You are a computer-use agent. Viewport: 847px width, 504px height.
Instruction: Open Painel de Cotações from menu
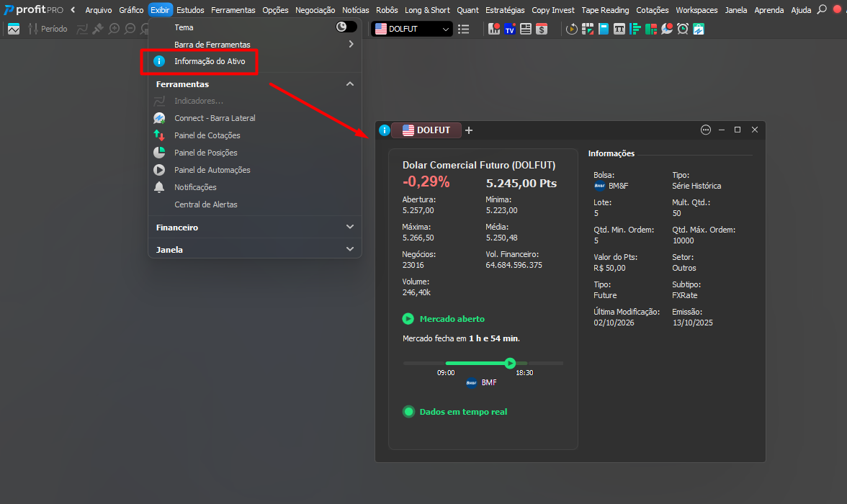pos(254,135)
